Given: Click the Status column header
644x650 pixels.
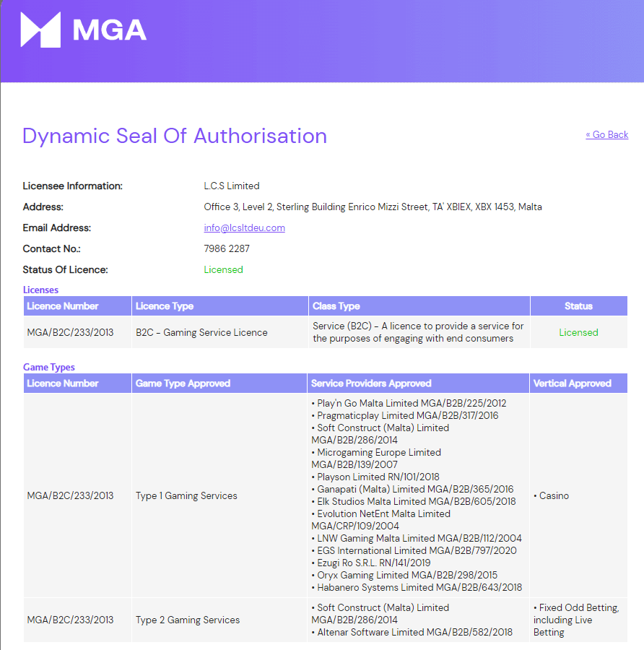Looking at the screenshot, I should 578,306.
